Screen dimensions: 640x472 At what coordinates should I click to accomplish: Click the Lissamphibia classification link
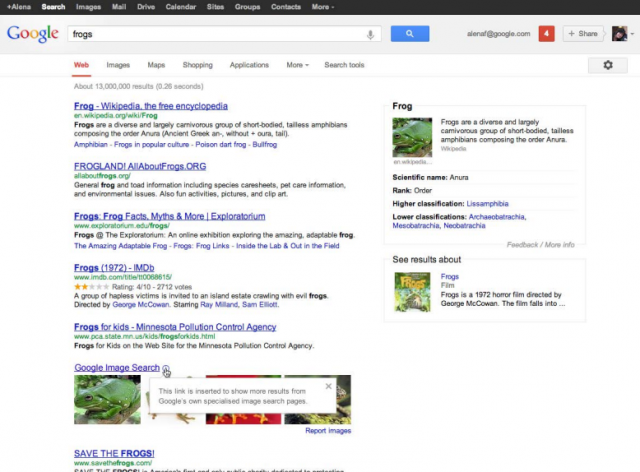[x=487, y=204]
